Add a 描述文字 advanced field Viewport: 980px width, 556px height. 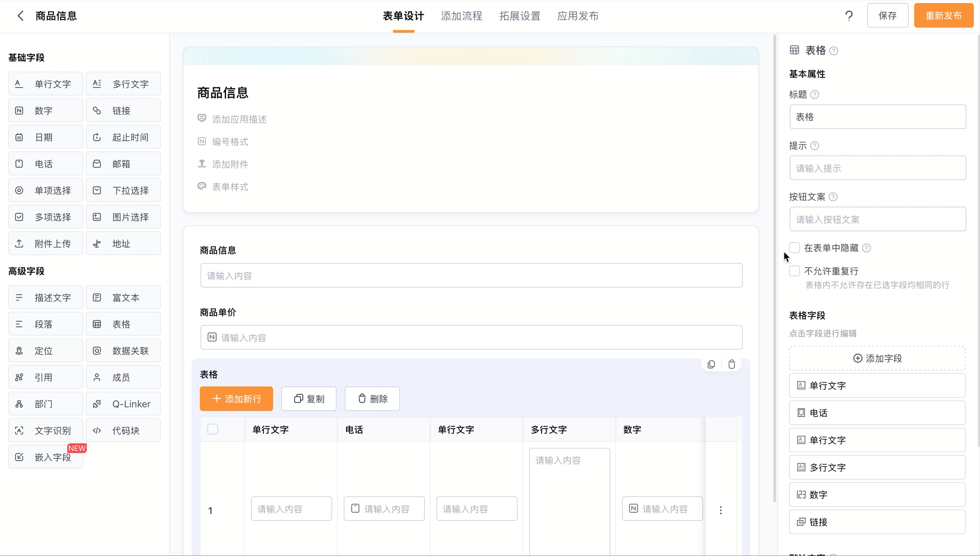(45, 297)
